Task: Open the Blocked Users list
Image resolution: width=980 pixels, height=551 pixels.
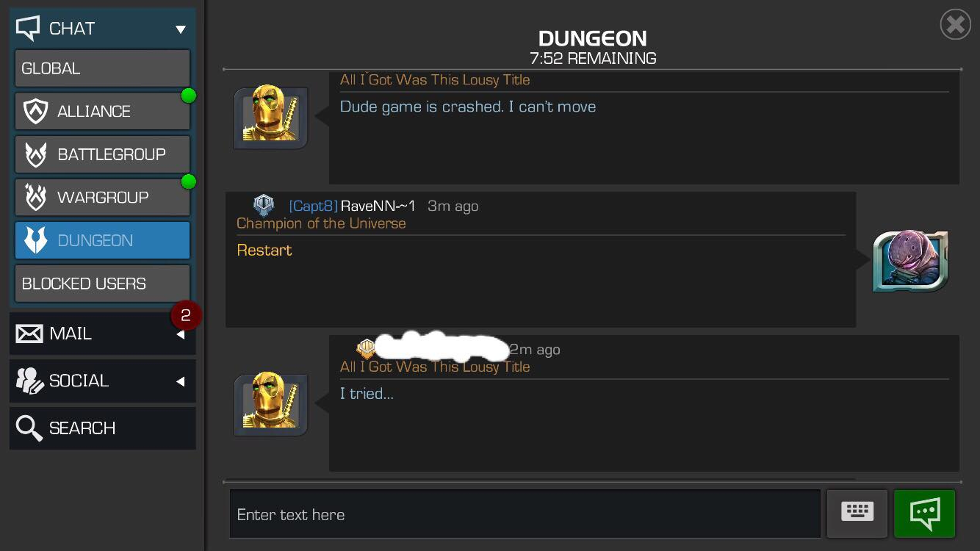Action: click(102, 284)
